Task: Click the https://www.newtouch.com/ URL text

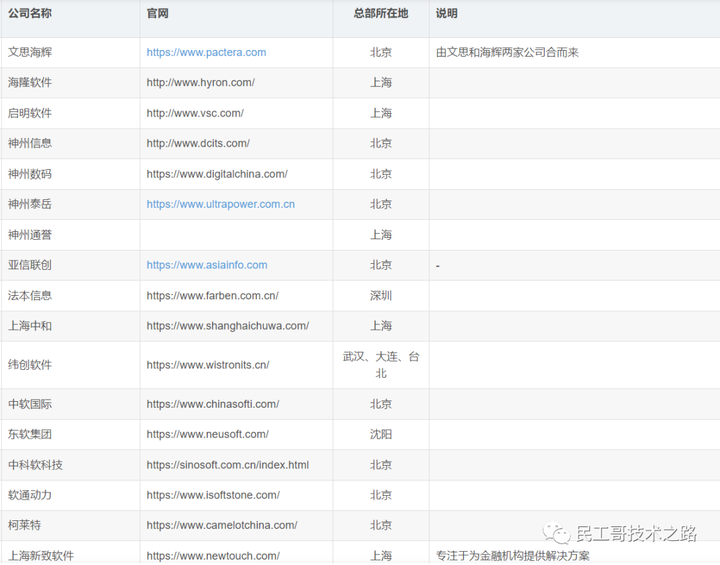Action: coord(213,556)
